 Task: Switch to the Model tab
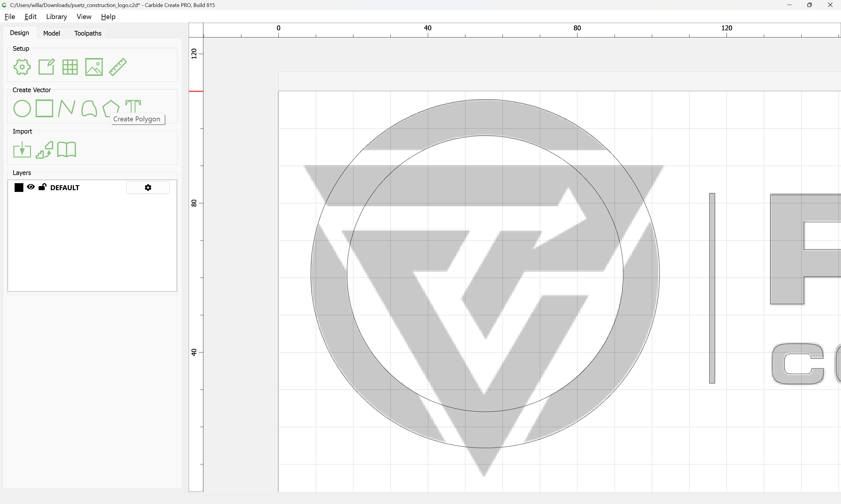tap(52, 33)
